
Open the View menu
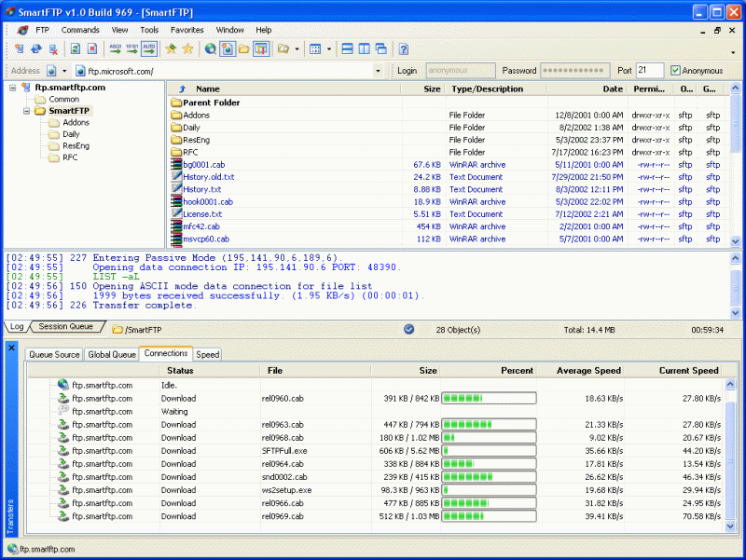pos(120,30)
